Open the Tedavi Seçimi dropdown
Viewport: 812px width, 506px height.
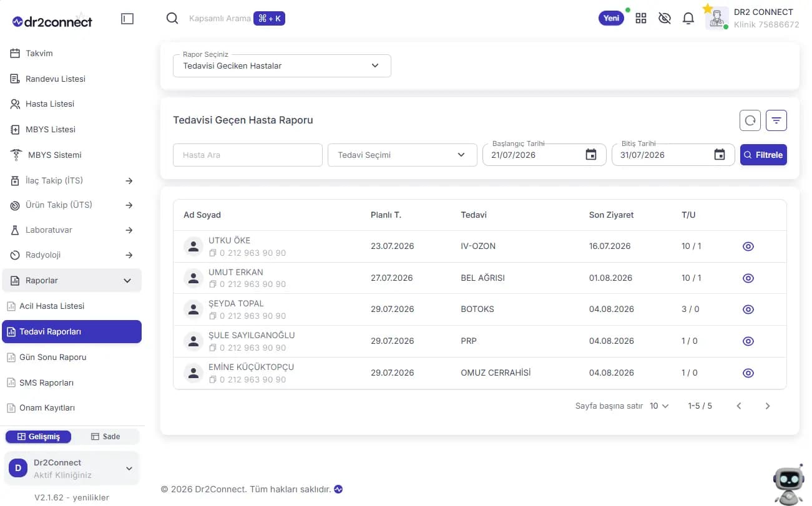pyautogui.click(x=403, y=155)
